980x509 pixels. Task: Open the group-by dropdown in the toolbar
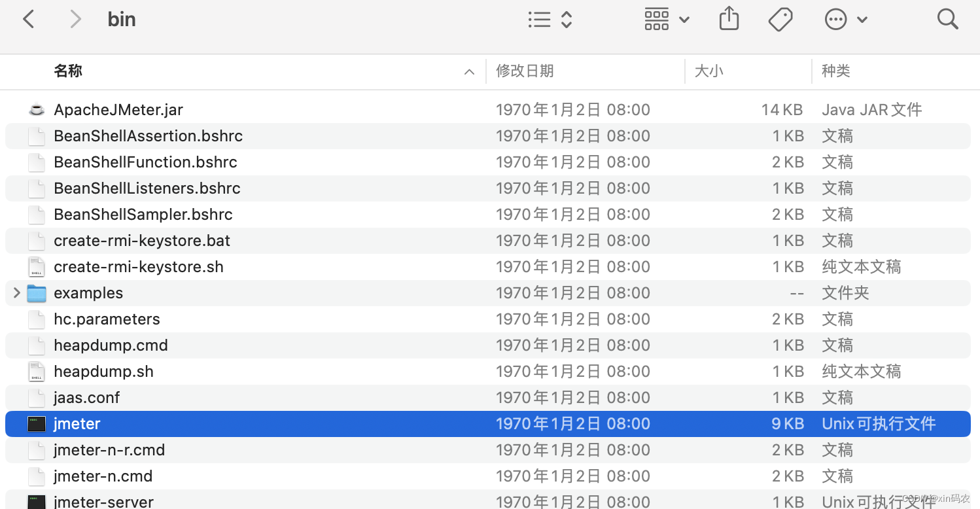pos(666,19)
